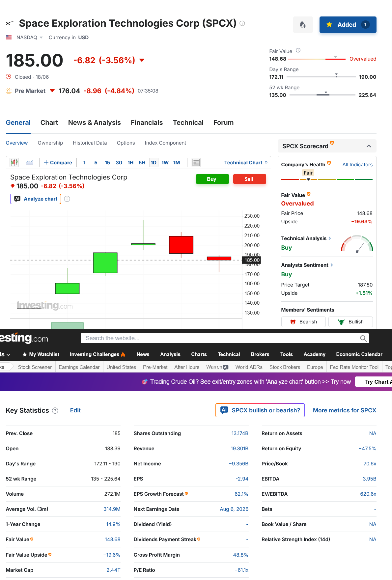Screen dimensions: 392x580
Task: Select the 15 minute interval
Action: tap(107, 162)
